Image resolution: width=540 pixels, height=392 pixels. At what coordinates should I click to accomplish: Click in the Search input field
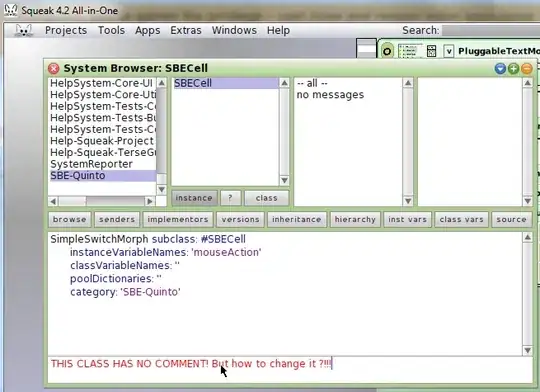point(490,30)
